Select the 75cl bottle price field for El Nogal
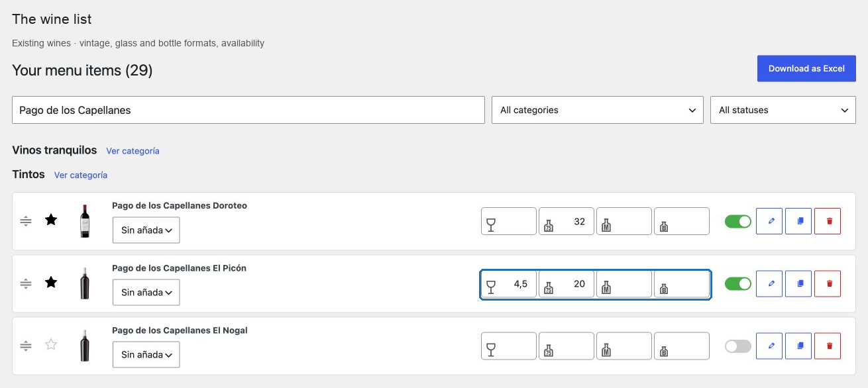This screenshot has height=388, width=868. click(x=567, y=346)
